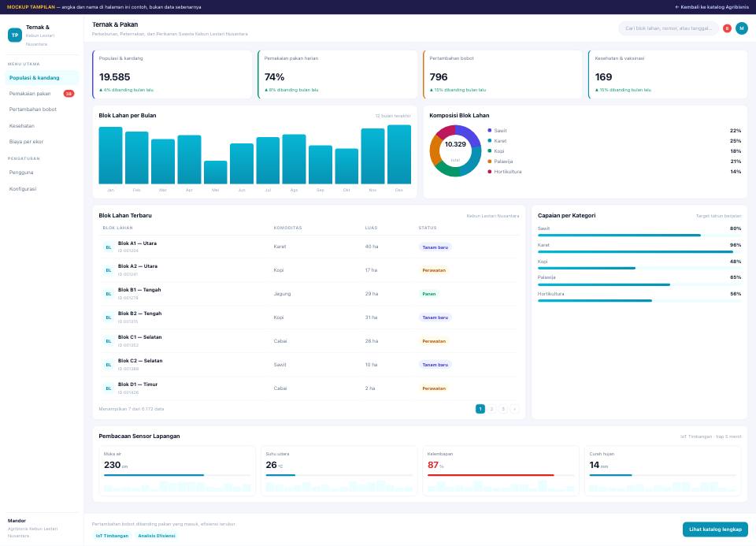Select Populasi & kandang in sidebar
Viewport: 756px width, 546px height.
[42, 78]
